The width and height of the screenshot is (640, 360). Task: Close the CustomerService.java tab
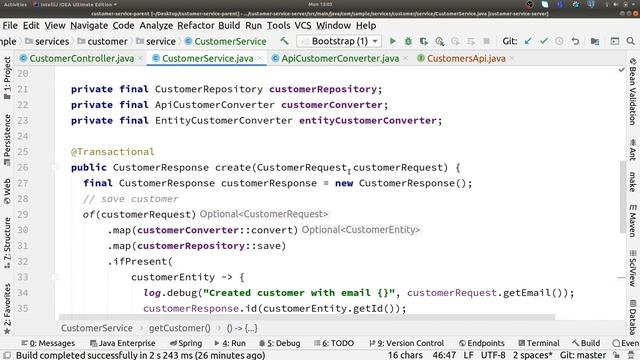tap(260, 59)
